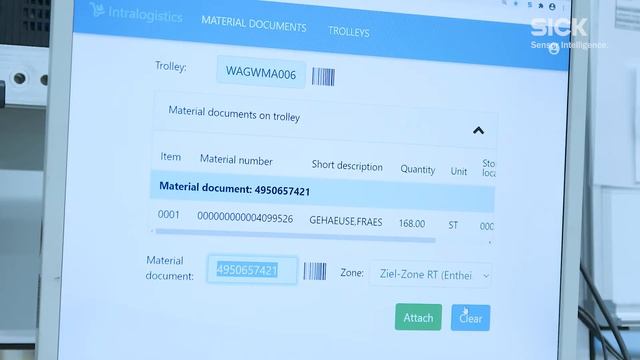Click the Unit column header
This screenshot has height=360, width=640.
coord(458,171)
